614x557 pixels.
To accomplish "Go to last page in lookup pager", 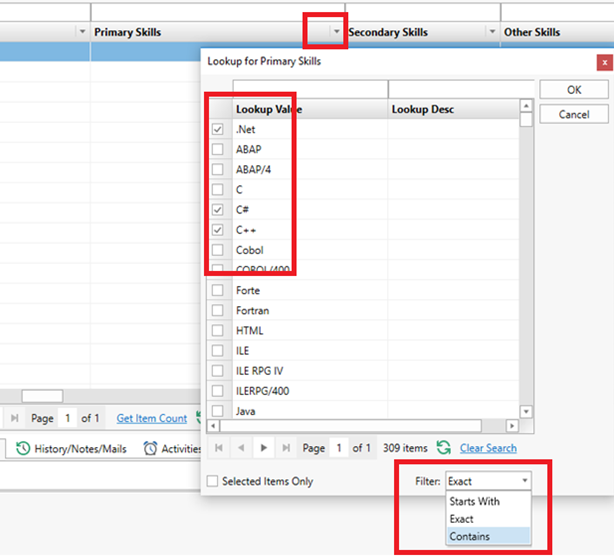I will click(286, 448).
